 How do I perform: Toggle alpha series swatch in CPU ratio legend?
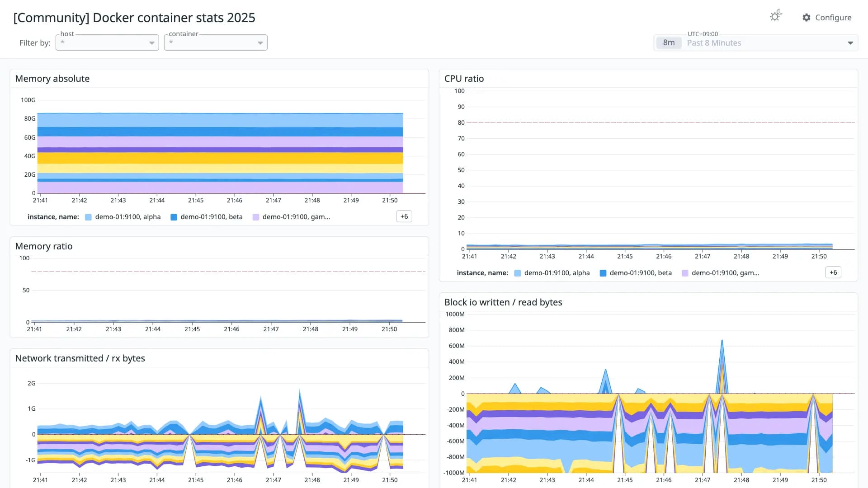click(x=518, y=273)
